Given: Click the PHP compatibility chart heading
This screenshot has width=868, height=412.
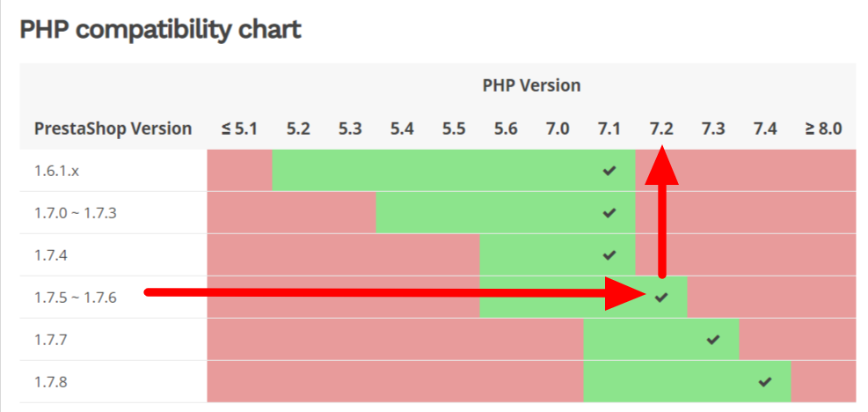Looking at the screenshot, I should [161, 30].
